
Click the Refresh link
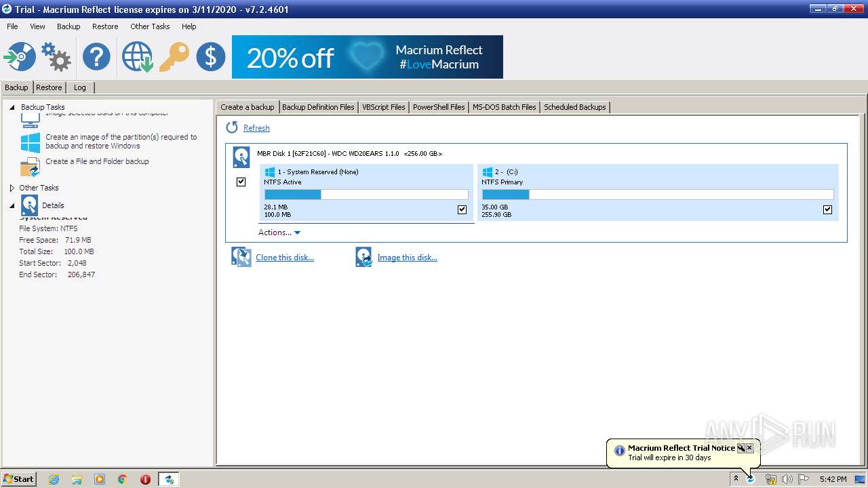[256, 128]
